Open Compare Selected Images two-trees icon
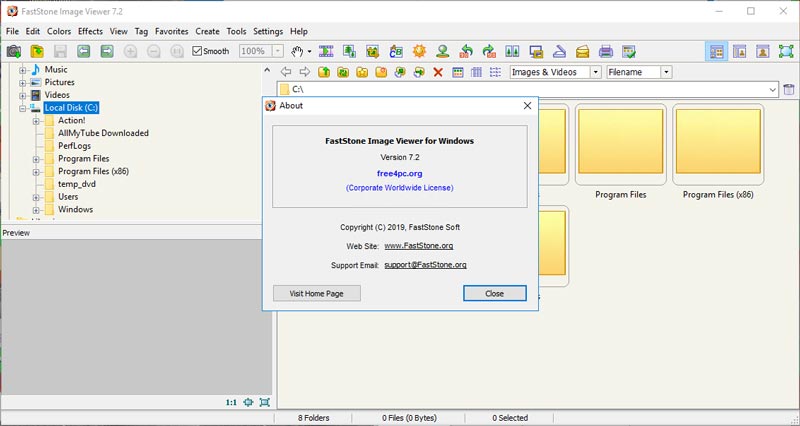The width and height of the screenshot is (800, 426). [512, 51]
